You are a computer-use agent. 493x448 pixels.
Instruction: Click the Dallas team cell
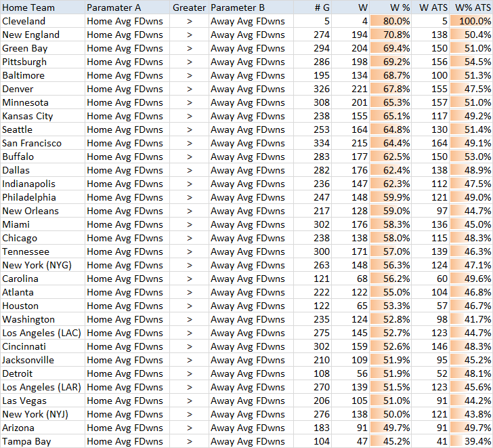click(43, 170)
